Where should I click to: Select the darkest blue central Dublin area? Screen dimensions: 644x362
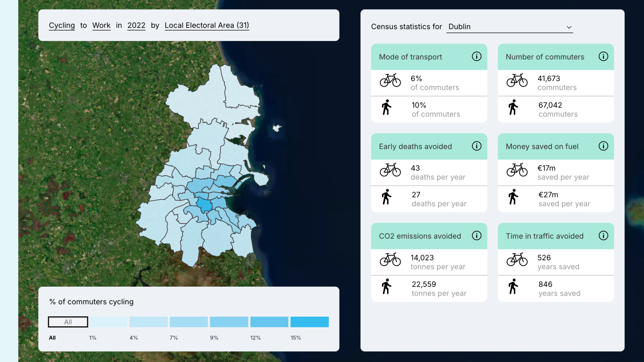204,205
